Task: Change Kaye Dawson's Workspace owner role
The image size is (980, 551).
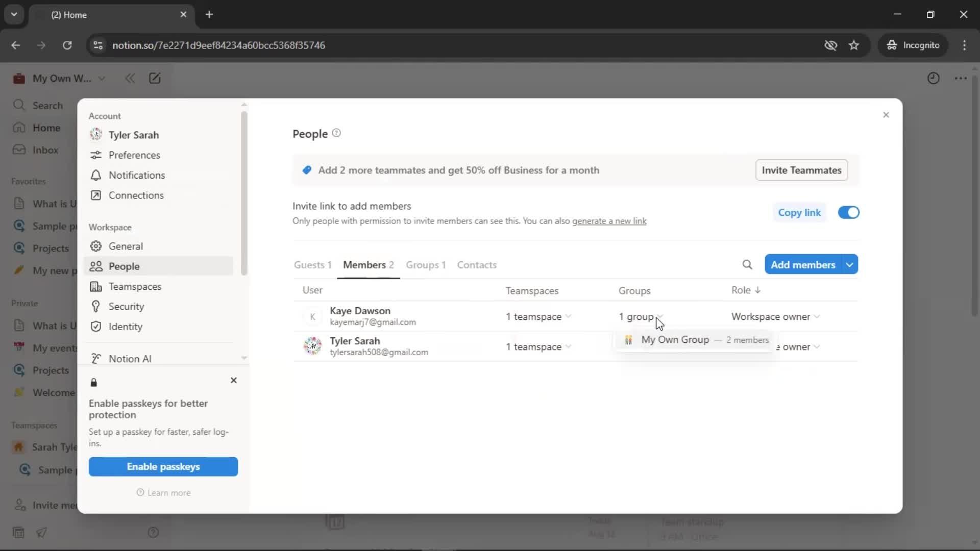Action: click(x=775, y=316)
